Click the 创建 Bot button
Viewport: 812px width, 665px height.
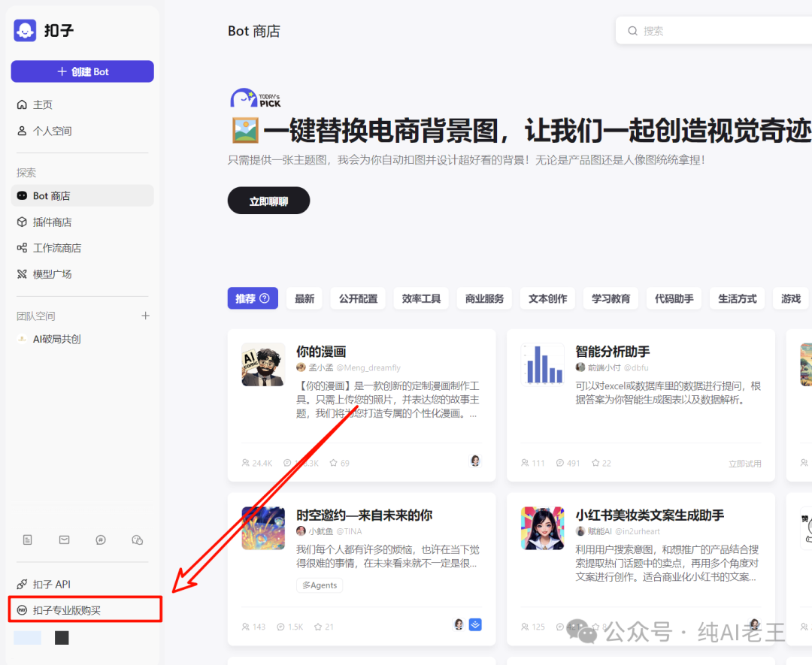[x=83, y=71]
